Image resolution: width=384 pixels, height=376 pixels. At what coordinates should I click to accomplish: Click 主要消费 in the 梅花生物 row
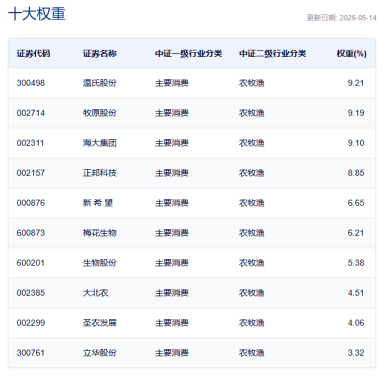coord(172,233)
